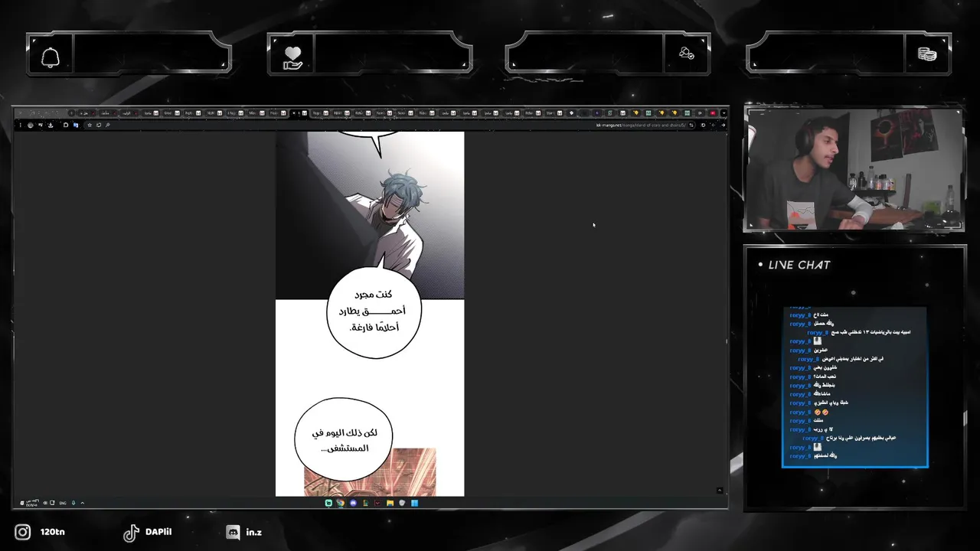Switch to the SUK tab

pyautogui.click(x=214, y=113)
